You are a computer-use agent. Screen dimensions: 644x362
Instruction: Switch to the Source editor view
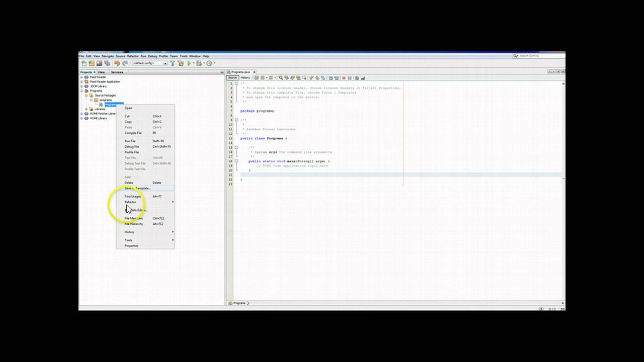tap(232, 78)
